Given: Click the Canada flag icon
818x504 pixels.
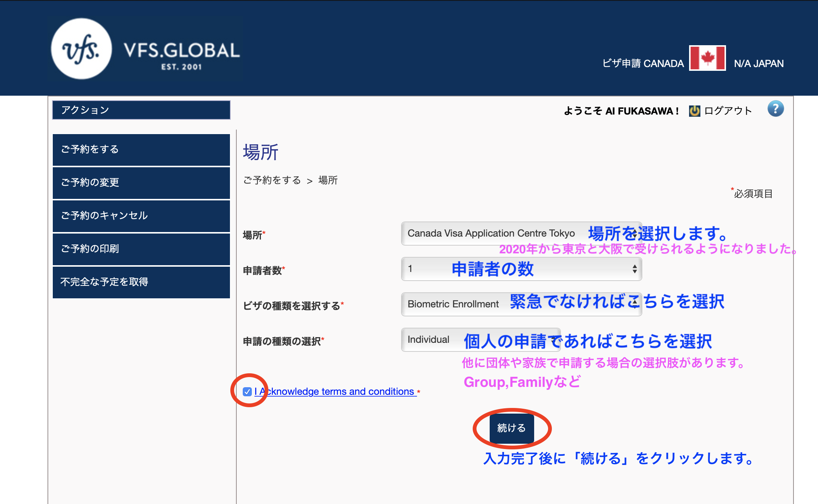Looking at the screenshot, I should (x=707, y=58).
